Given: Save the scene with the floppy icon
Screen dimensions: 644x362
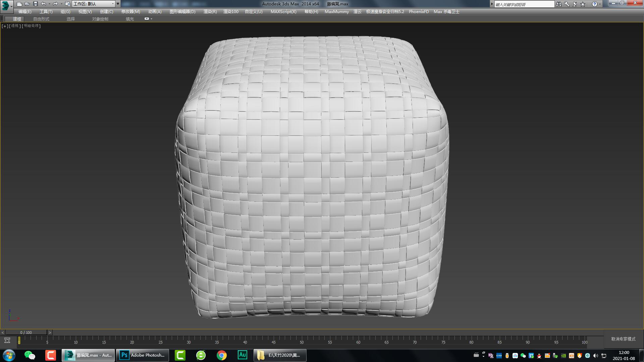Looking at the screenshot, I should coord(36,4).
